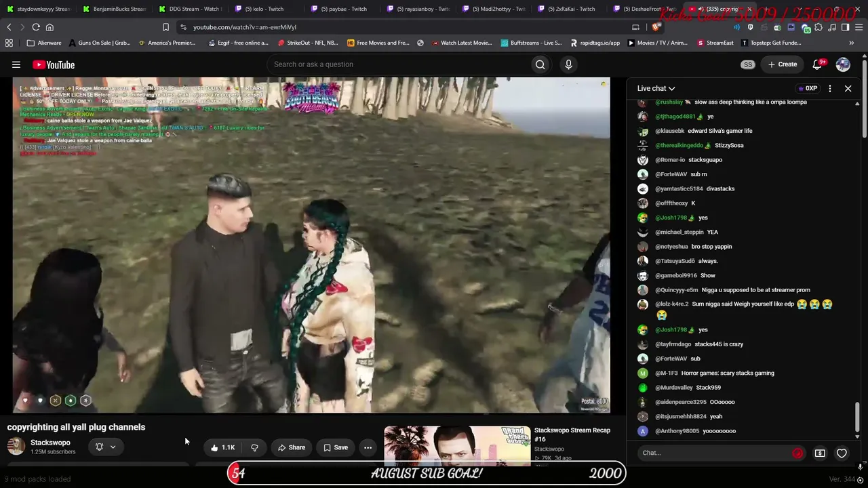868x488 pixels.
Task: Open the YouTube account avatar menu
Action: click(x=843, y=64)
